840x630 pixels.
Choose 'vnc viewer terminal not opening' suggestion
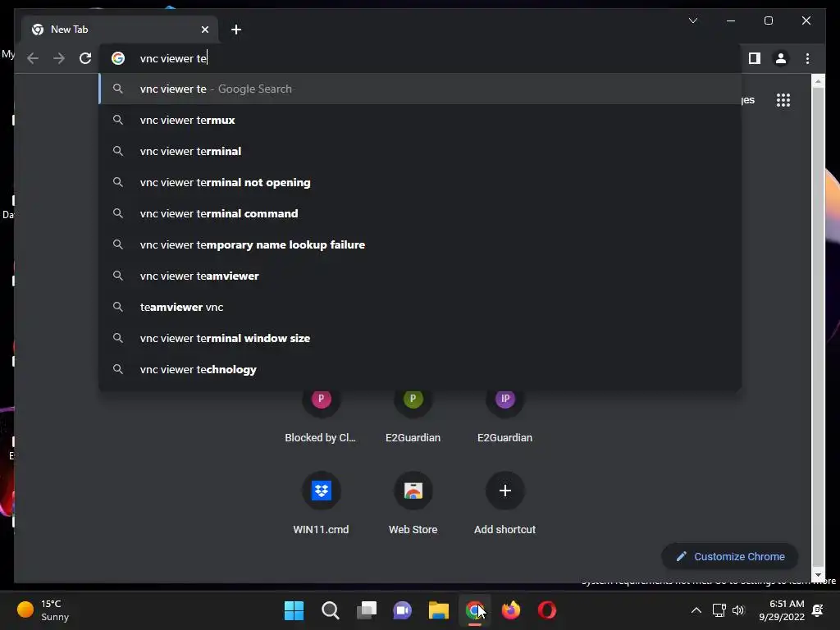tap(421, 182)
